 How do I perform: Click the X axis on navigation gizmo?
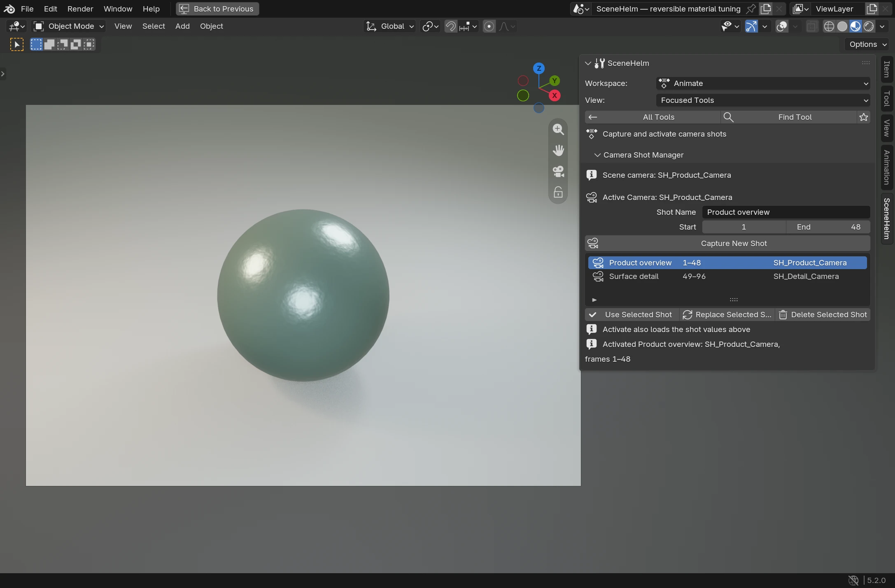(x=555, y=95)
